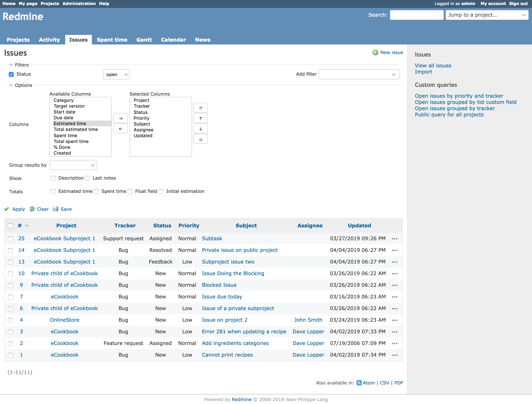Viewport: 532px width, 404px height.
Task: Open the Status 'open' operator dropdown
Action: pyautogui.click(x=116, y=74)
